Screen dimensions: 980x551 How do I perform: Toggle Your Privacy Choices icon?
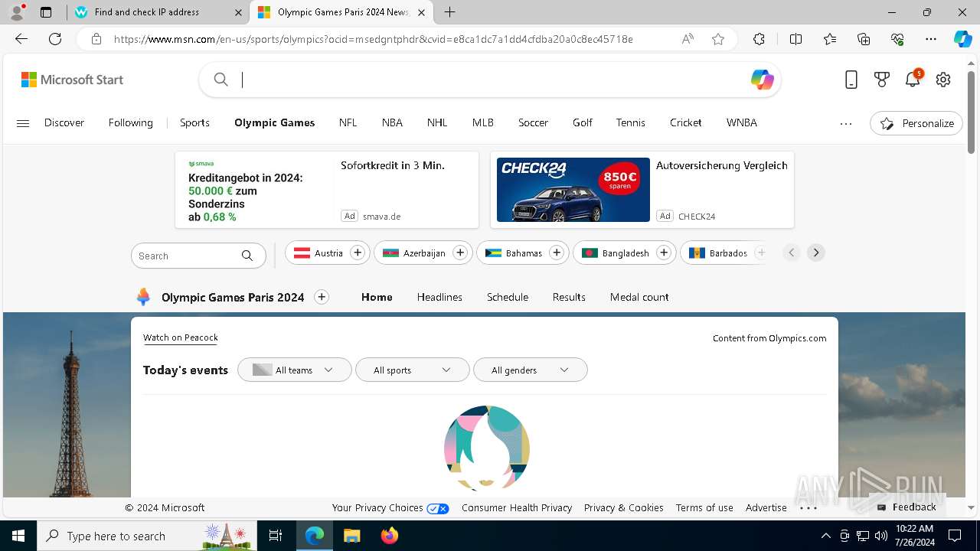pyautogui.click(x=438, y=508)
